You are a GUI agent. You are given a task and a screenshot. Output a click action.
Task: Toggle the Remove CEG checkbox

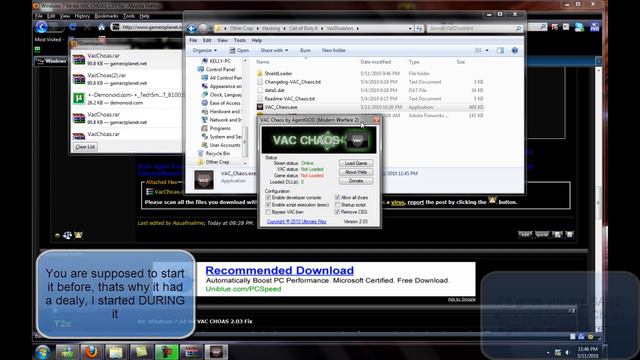click(337, 212)
